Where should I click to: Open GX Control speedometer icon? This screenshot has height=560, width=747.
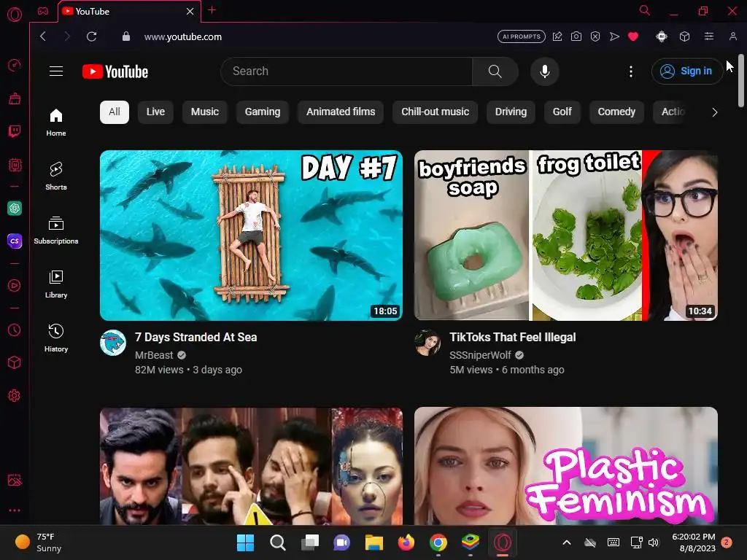(x=15, y=65)
